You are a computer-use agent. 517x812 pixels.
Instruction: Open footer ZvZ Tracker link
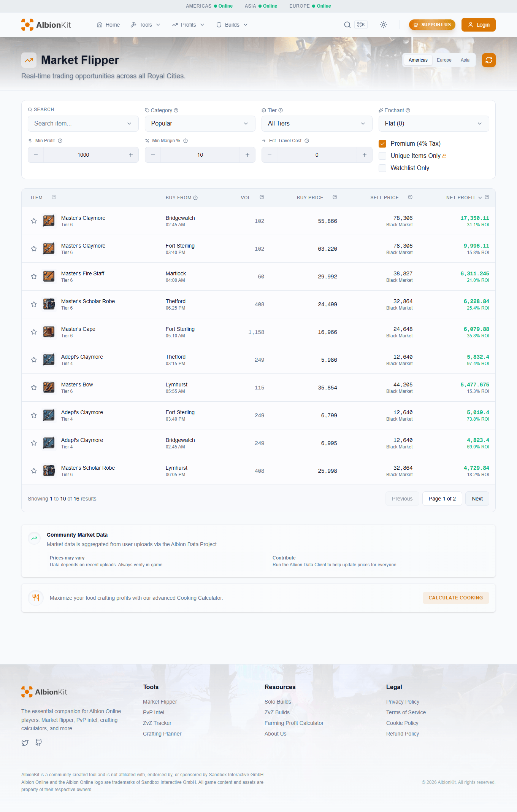157,723
